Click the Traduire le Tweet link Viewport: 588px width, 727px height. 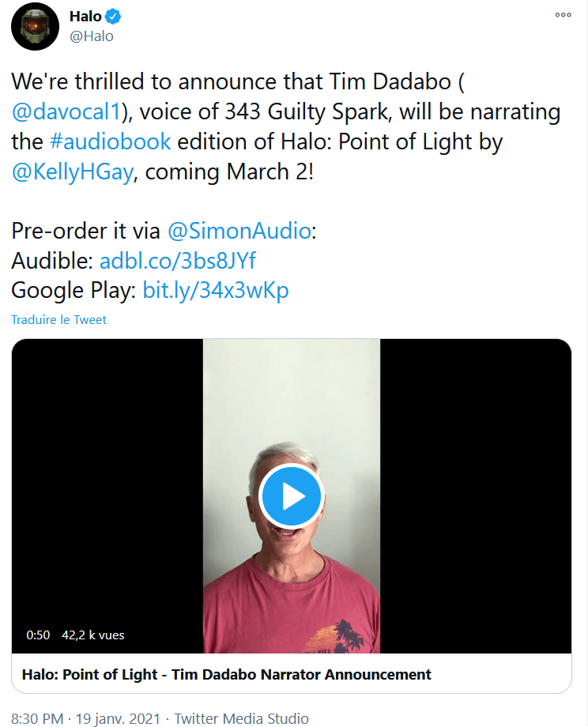tap(58, 320)
